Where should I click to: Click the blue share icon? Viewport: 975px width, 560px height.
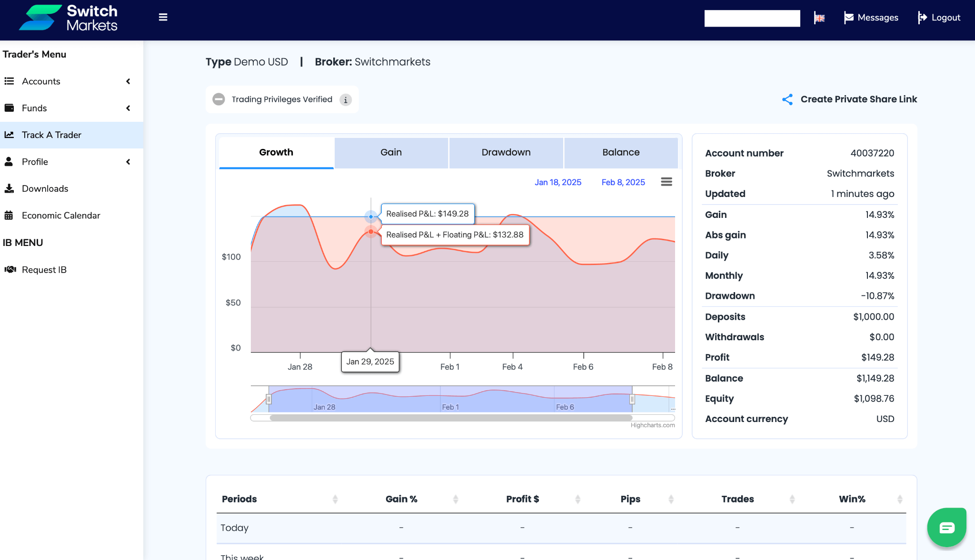[x=787, y=99]
